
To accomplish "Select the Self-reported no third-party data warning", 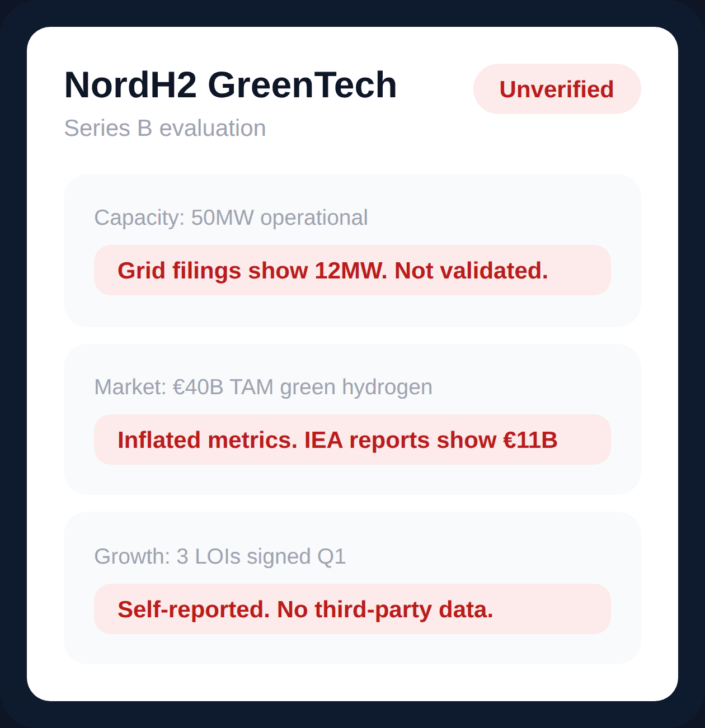I will click(352, 609).
